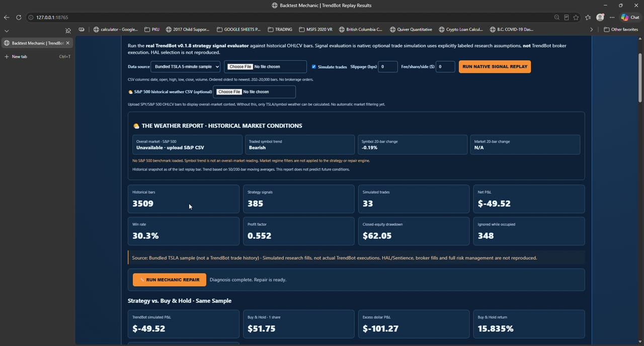Go back with the browser back arrow
This screenshot has height=346, width=644.
(x=6, y=17)
